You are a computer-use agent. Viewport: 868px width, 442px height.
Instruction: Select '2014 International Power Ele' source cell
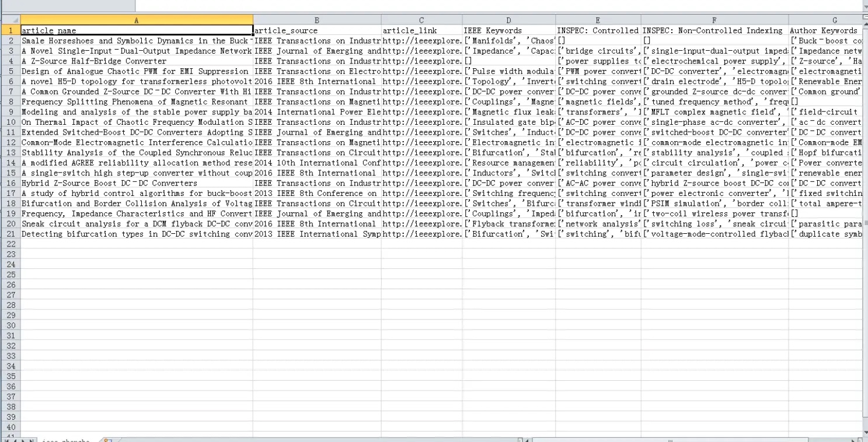tap(317, 112)
